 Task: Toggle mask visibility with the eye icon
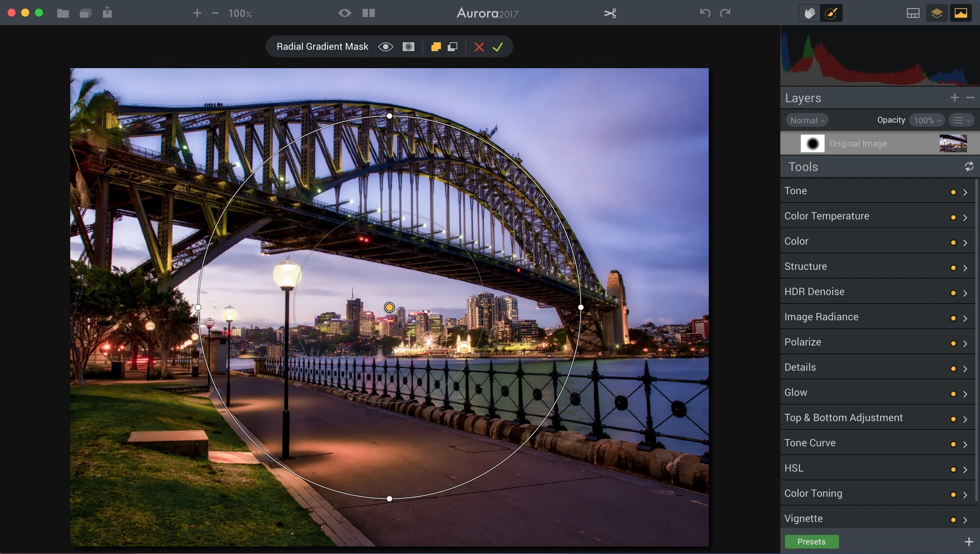coord(386,46)
